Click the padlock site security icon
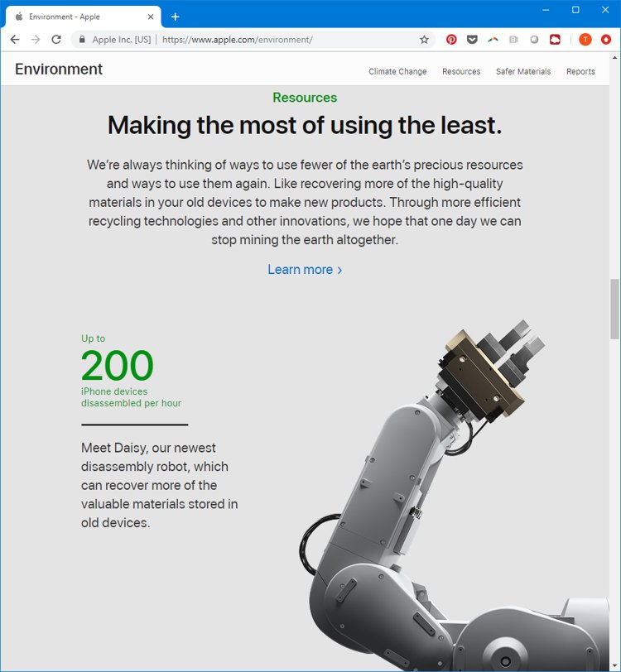Viewport: 621px width, 672px height. click(x=82, y=40)
